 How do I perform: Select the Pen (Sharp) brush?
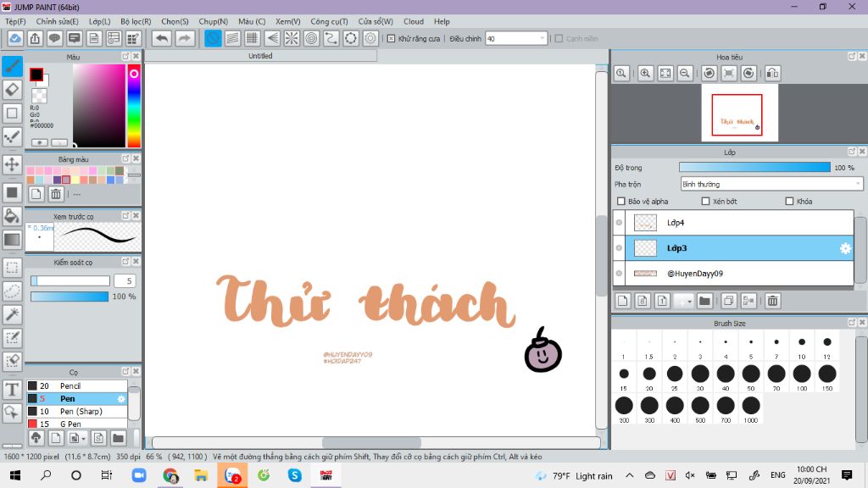click(x=77, y=411)
